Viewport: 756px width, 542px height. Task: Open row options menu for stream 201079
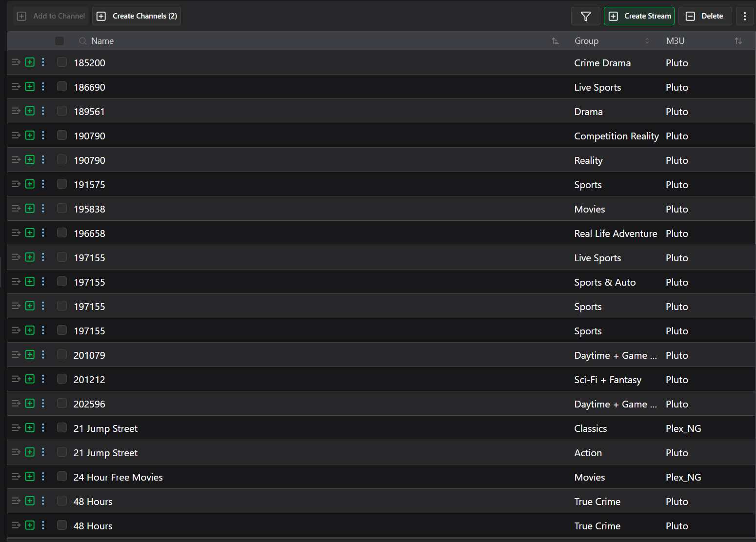click(x=43, y=355)
